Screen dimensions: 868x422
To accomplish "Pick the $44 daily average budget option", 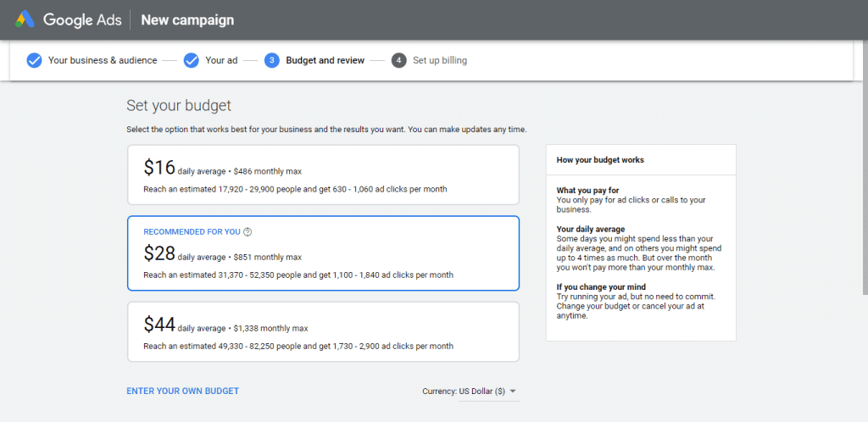I will point(322,331).
